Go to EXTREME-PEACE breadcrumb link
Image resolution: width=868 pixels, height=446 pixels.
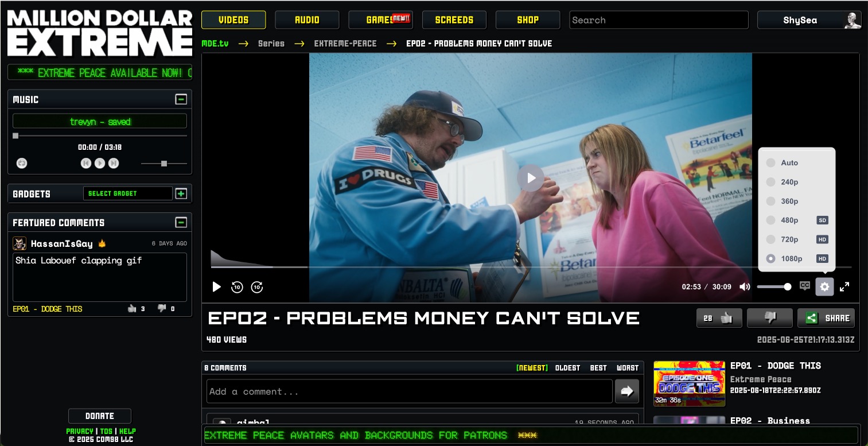click(345, 44)
